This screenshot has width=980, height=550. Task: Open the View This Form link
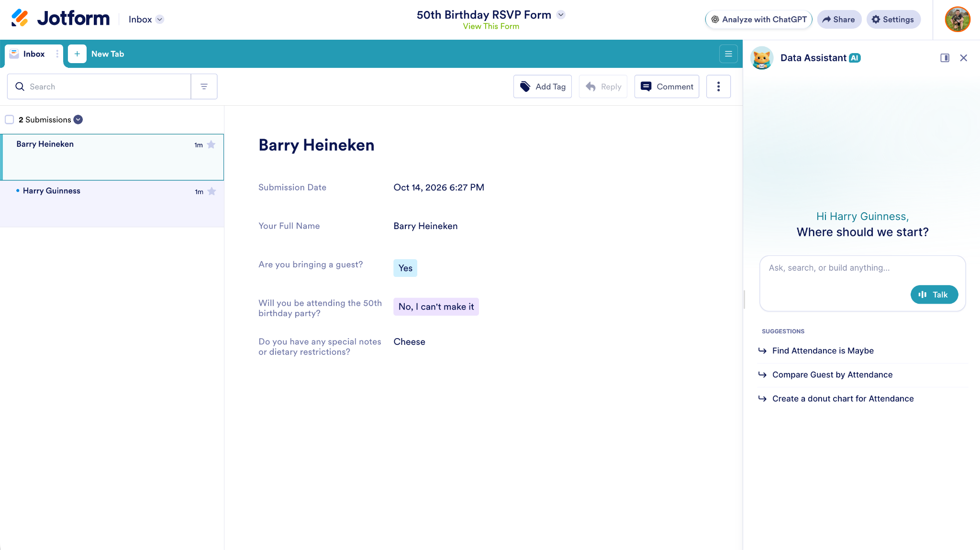[491, 26]
